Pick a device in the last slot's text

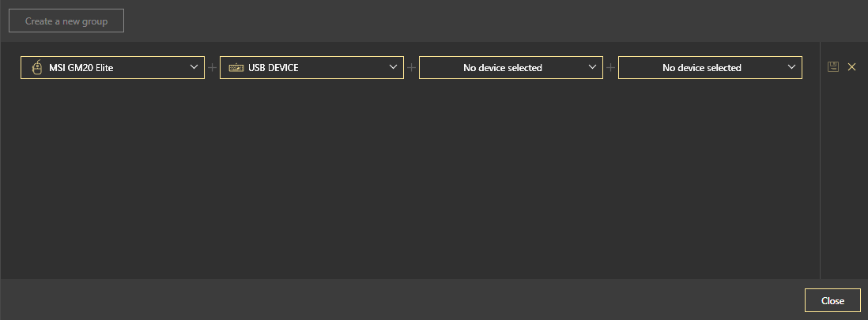tap(701, 68)
